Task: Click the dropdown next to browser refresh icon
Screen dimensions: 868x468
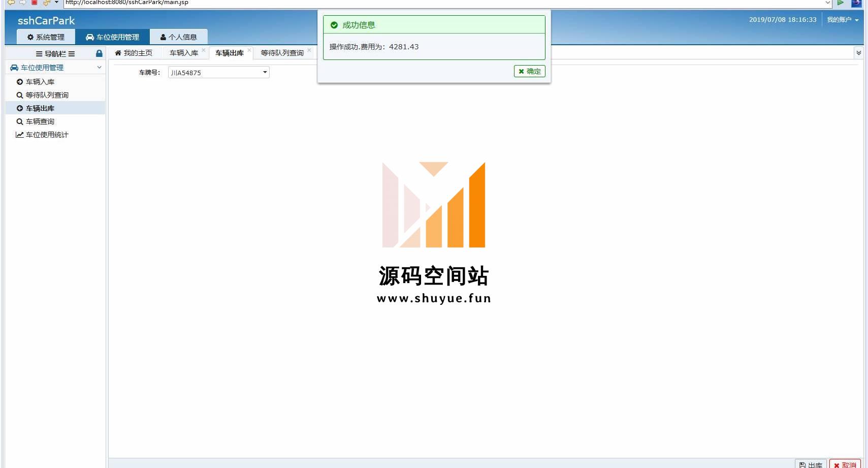Action: pyautogui.click(x=56, y=3)
